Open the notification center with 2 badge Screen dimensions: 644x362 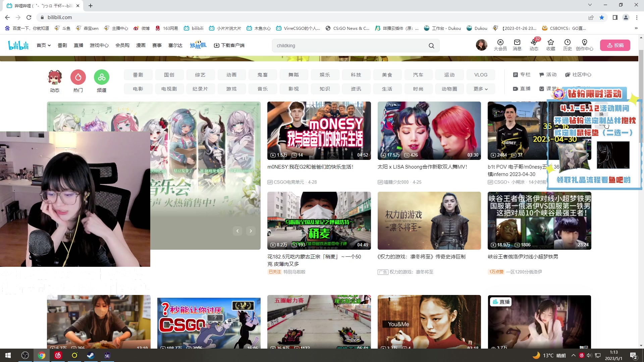[x=634, y=355]
